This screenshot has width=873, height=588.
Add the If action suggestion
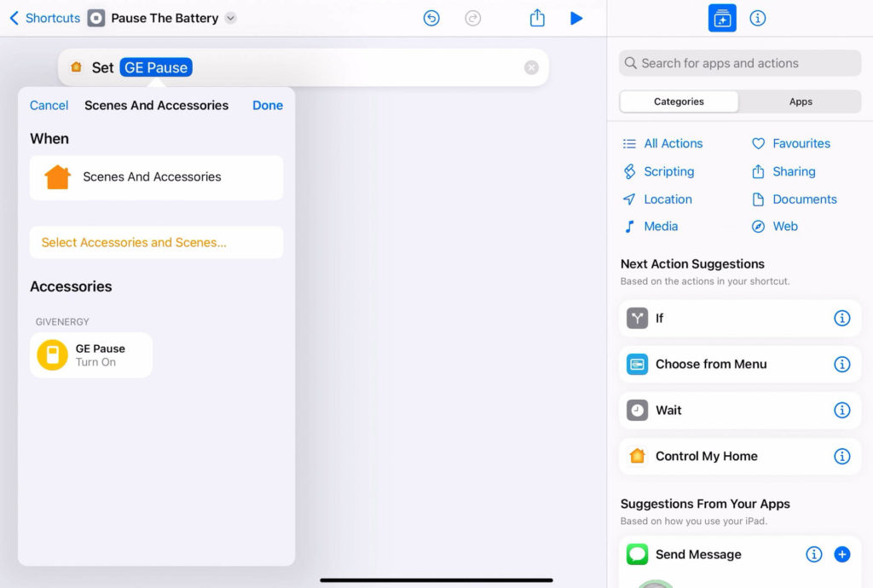point(740,318)
